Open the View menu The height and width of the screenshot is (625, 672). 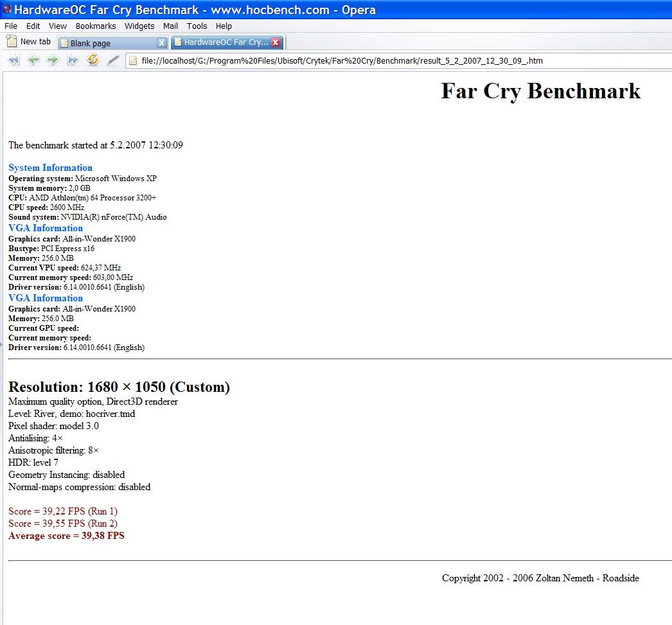[57, 26]
